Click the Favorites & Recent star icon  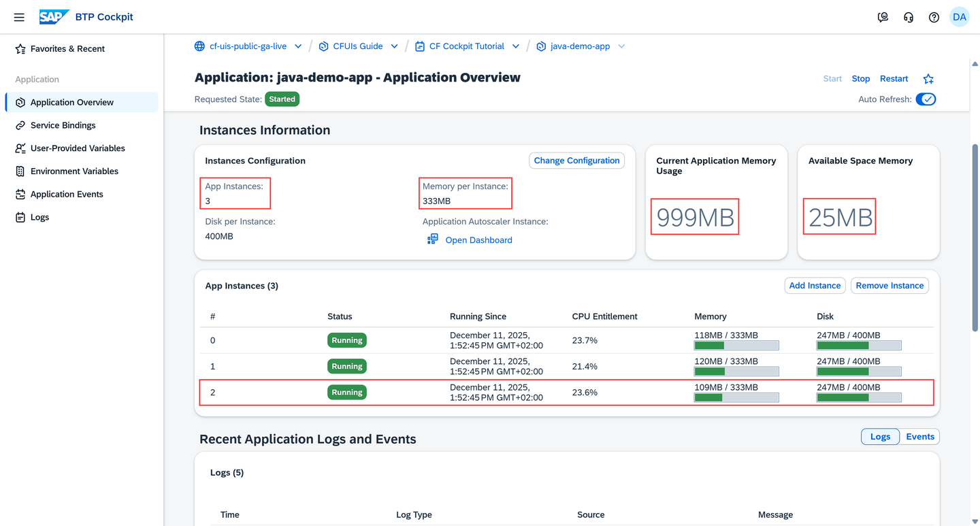click(20, 49)
